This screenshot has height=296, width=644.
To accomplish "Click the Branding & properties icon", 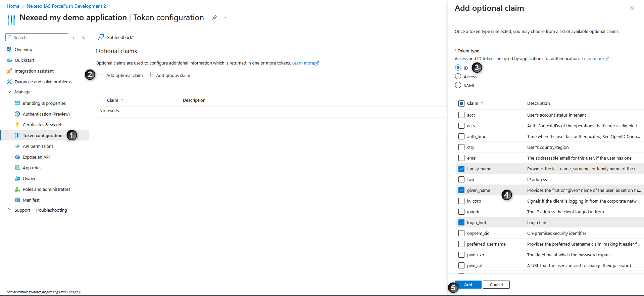I will (x=17, y=103).
